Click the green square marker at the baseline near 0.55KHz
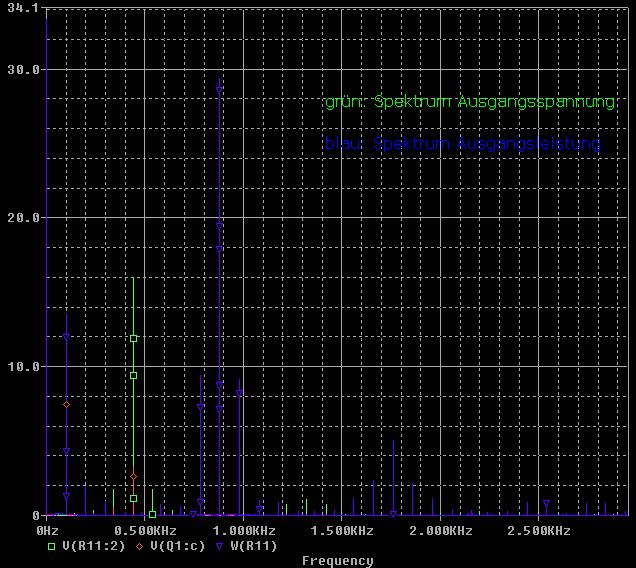The width and height of the screenshot is (636, 568). 153,514
